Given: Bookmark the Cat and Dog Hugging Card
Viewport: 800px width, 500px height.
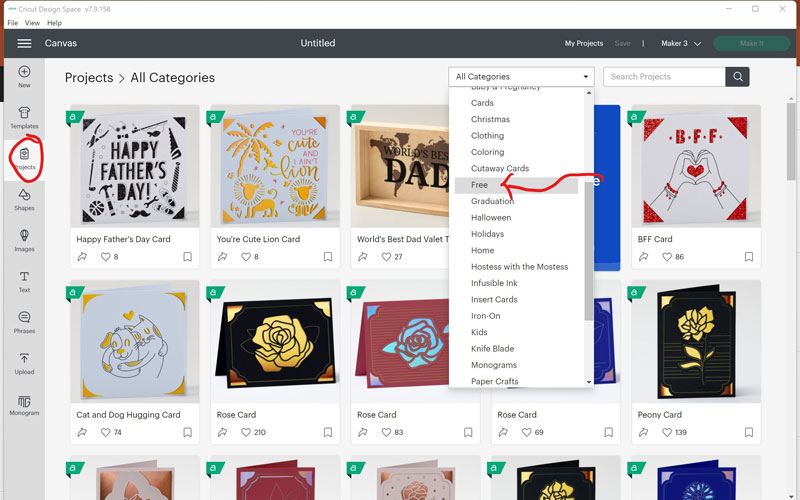Looking at the screenshot, I should click(x=187, y=432).
